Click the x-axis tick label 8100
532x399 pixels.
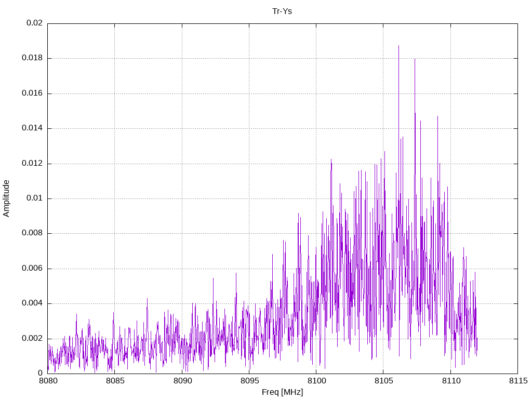pos(316,381)
